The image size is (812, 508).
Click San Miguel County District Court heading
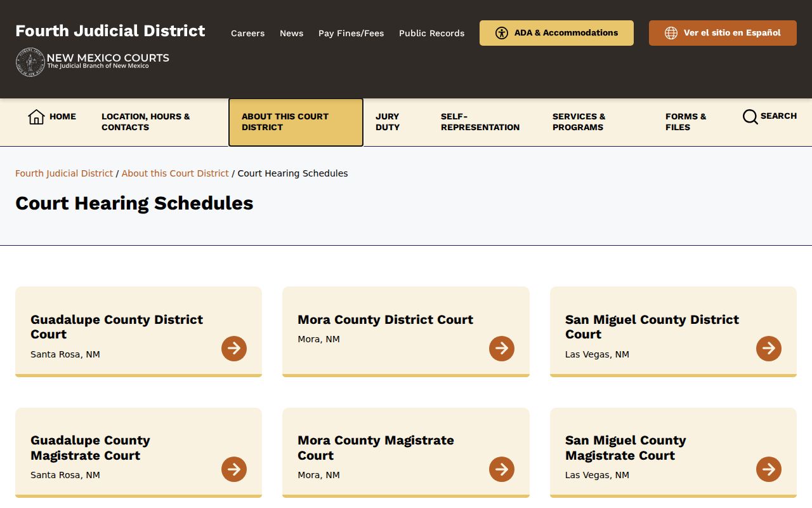pos(652,327)
